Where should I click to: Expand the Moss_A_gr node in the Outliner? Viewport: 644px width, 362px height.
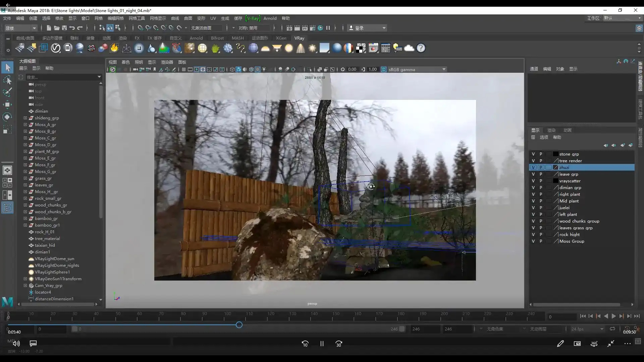[x=25, y=124]
